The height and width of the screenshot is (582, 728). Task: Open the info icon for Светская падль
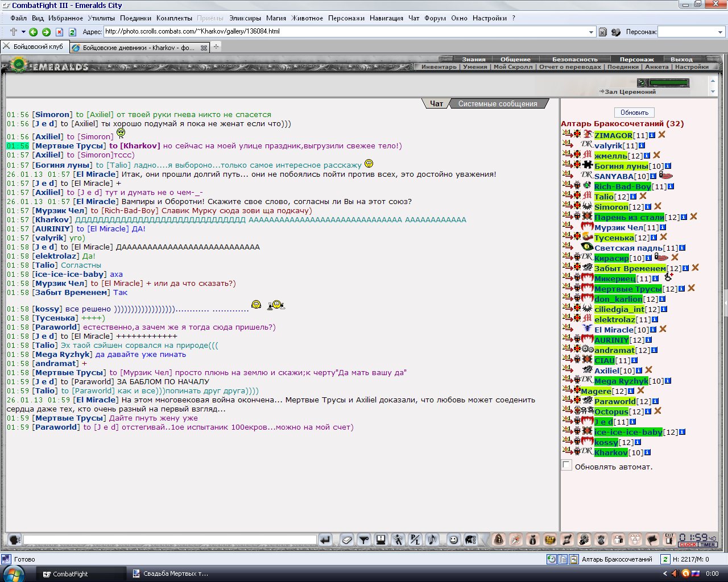tap(682, 248)
